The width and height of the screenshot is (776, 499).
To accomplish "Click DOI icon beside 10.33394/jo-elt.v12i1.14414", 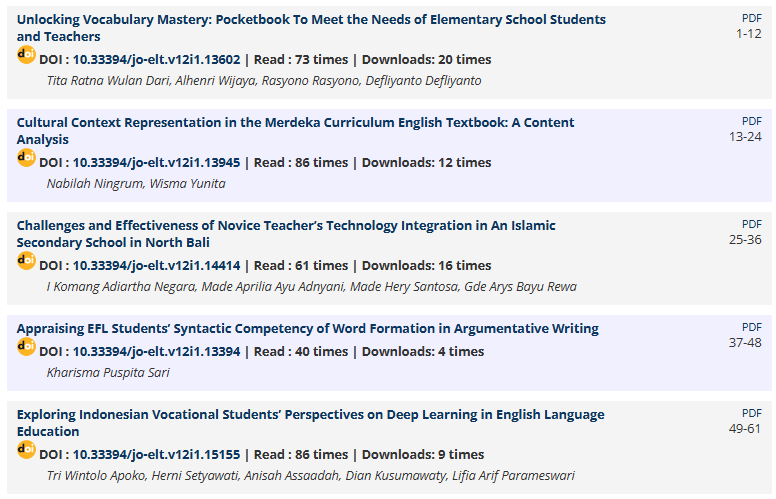I will (26, 261).
